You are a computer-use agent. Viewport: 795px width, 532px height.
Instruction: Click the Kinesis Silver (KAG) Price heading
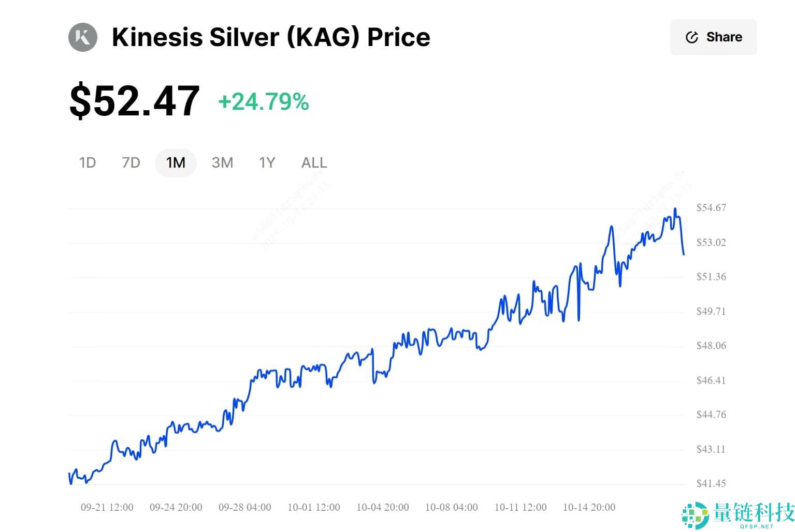click(x=271, y=37)
